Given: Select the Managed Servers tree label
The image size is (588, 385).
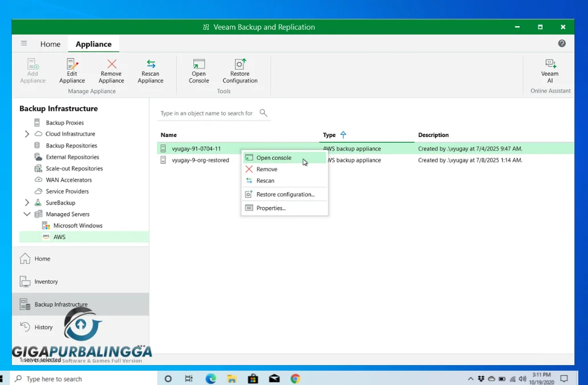Looking at the screenshot, I should pyautogui.click(x=68, y=214).
